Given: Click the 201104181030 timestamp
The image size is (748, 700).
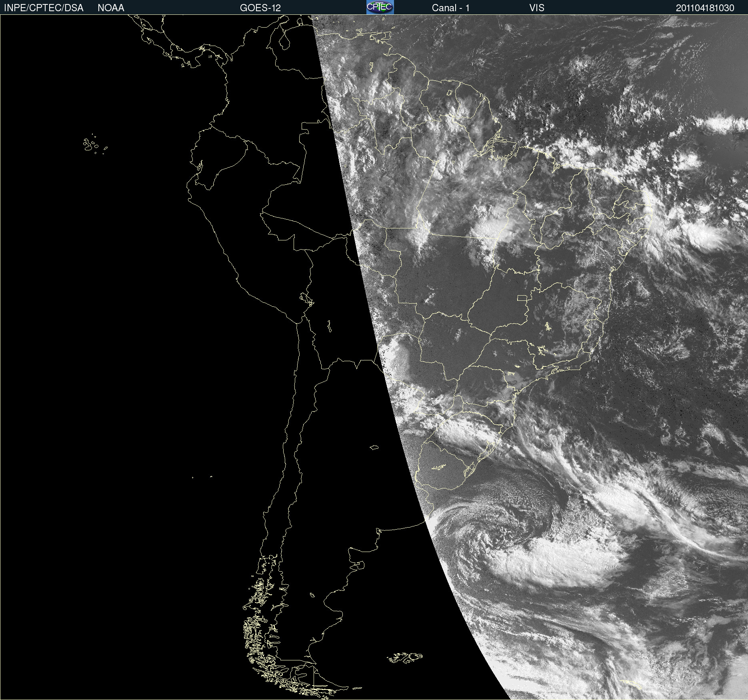Looking at the screenshot, I should click(x=705, y=8).
